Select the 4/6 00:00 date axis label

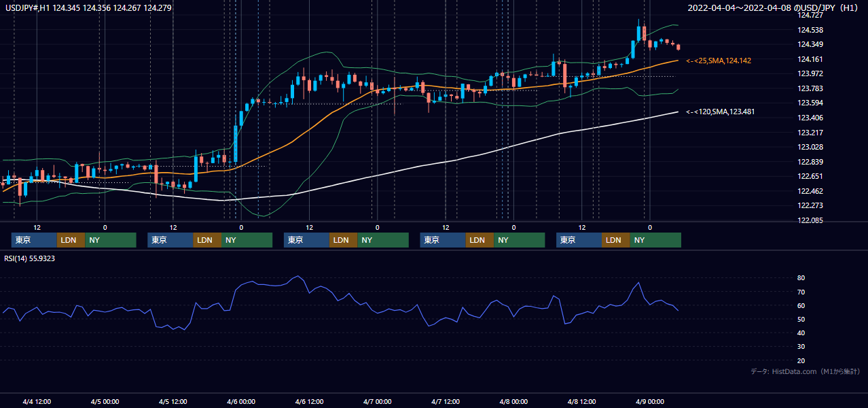tap(241, 401)
